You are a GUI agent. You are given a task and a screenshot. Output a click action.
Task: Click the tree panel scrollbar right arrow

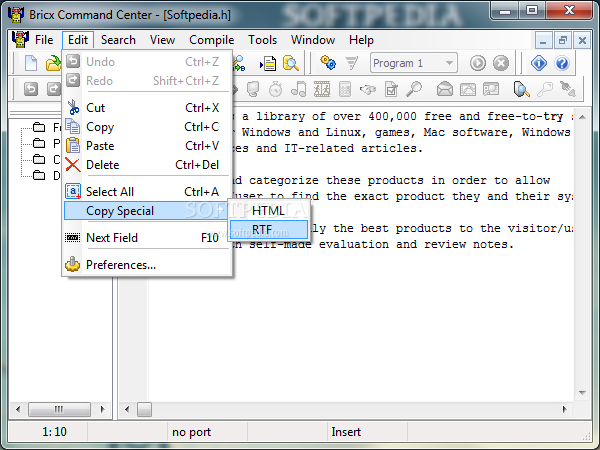103,409
